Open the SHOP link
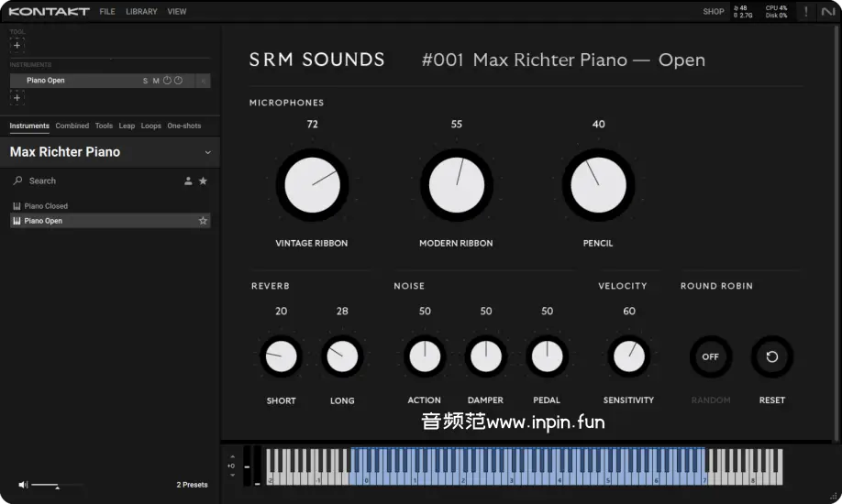 [713, 12]
